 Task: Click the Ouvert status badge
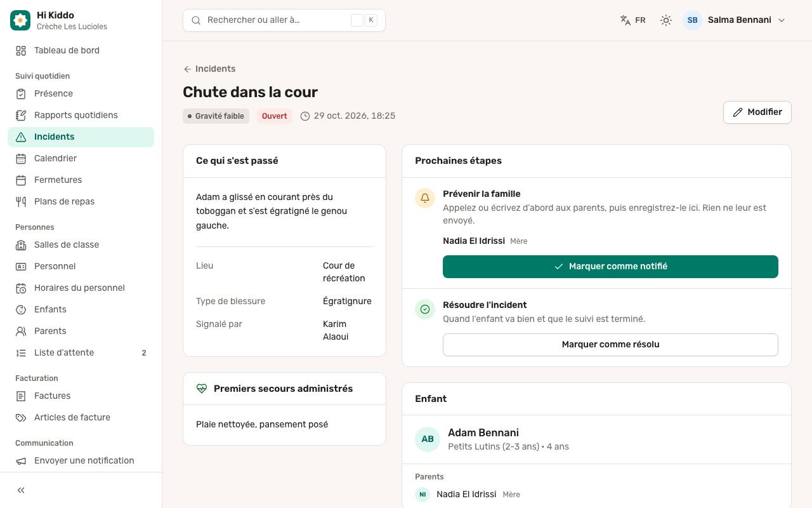click(x=275, y=116)
